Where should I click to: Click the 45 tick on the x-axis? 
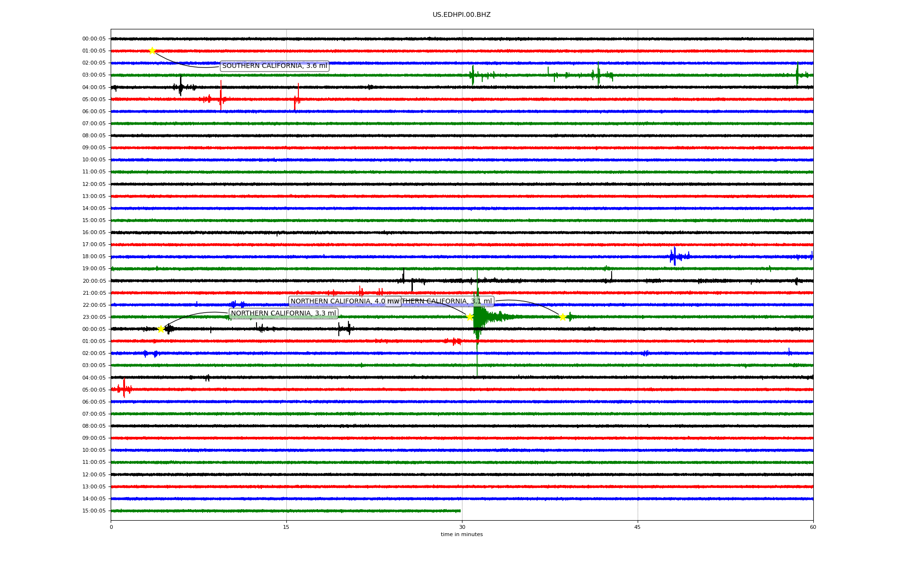coord(637,527)
